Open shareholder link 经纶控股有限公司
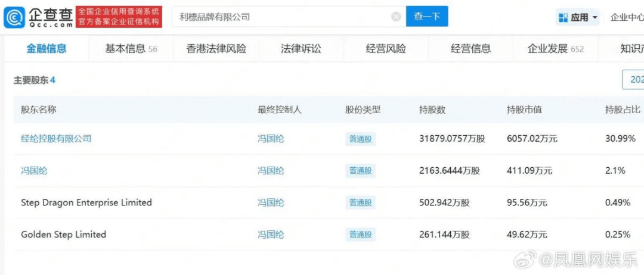This screenshot has width=644, height=275. [56, 139]
